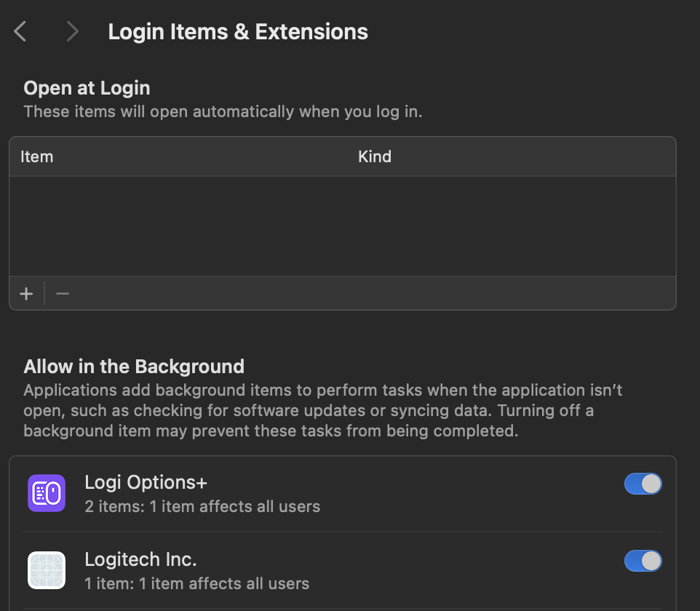Select the Logi Options+ name label
The image size is (700, 611).
pyautogui.click(x=146, y=482)
